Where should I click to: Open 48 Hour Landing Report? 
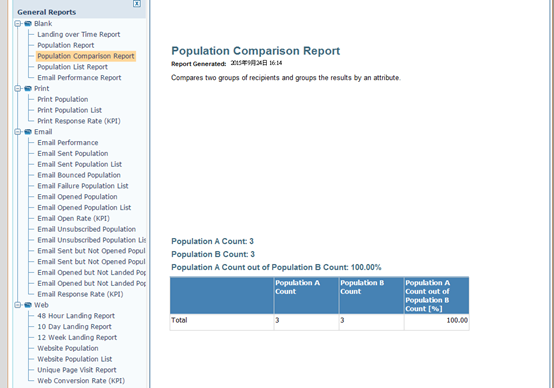click(76, 316)
